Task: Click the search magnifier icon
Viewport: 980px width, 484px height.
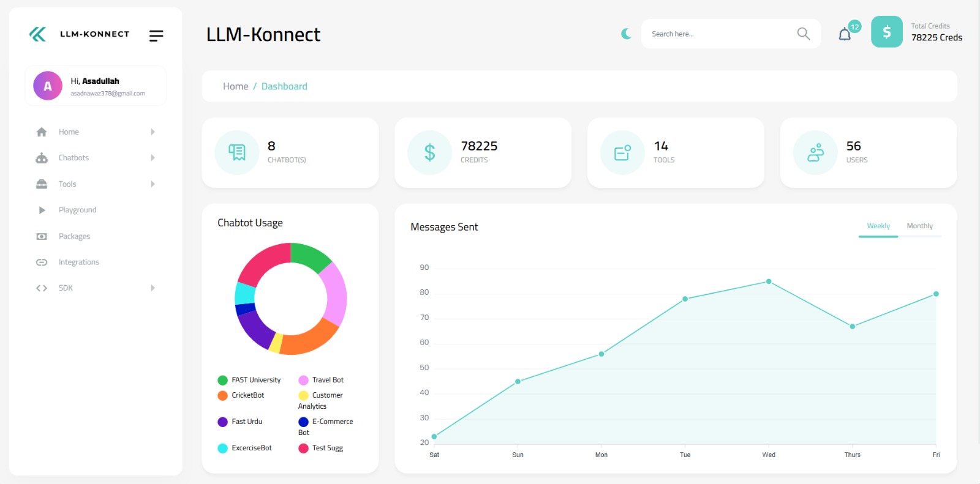Action: 803,34
